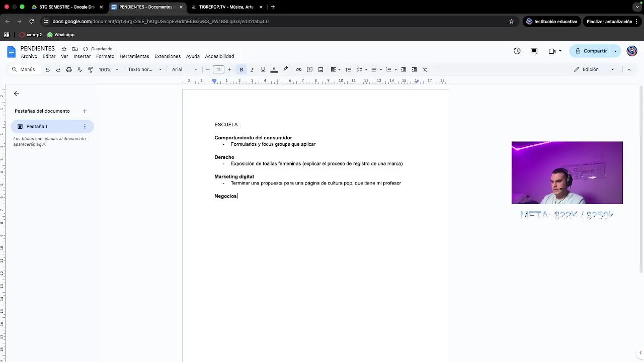Toggle italic formatting
Image resolution: width=644 pixels, height=362 pixels.
coord(252,69)
